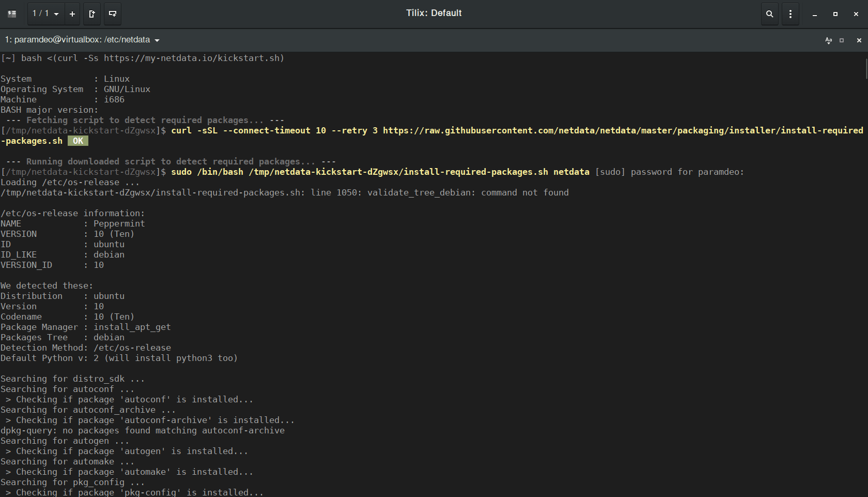Viewport: 868px width, 497px height.
Task: Click the 'Tilix: Default' window title
Action: point(434,13)
